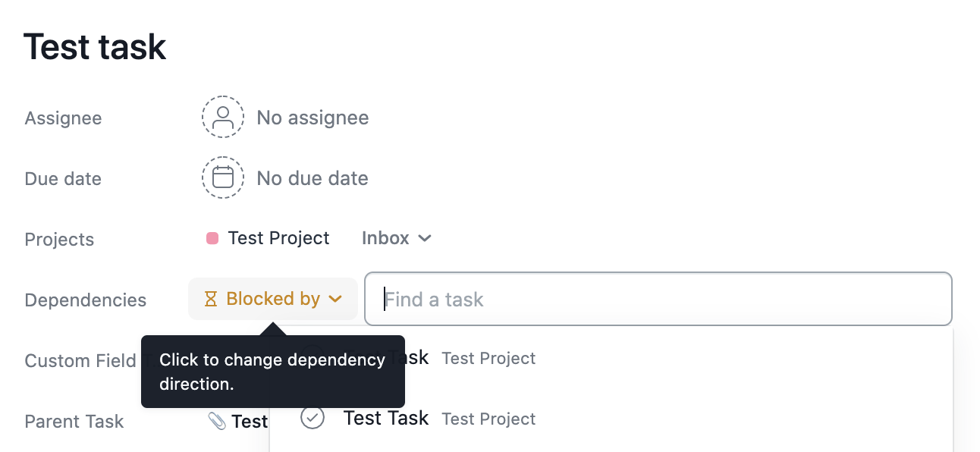980x452 pixels.
Task: Click the assignee person avatar icon
Action: tap(223, 118)
